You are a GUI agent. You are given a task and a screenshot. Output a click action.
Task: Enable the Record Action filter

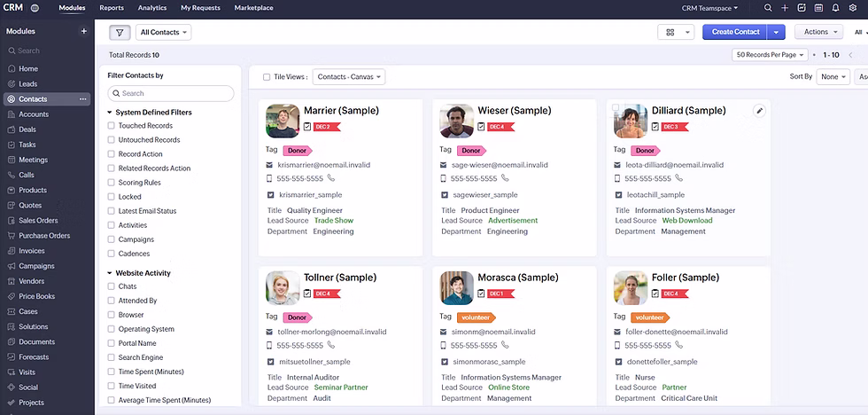point(112,154)
